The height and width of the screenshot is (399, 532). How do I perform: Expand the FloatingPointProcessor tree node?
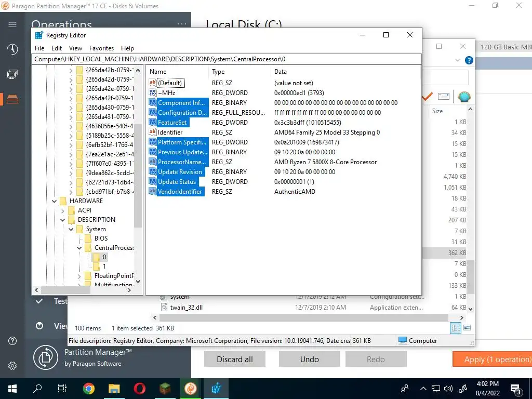(x=79, y=276)
